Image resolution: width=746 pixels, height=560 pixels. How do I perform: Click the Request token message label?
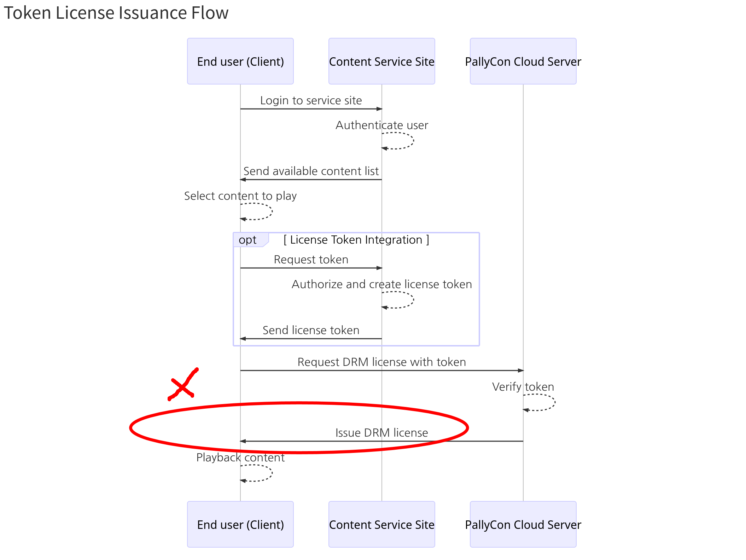tap(311, 260)
